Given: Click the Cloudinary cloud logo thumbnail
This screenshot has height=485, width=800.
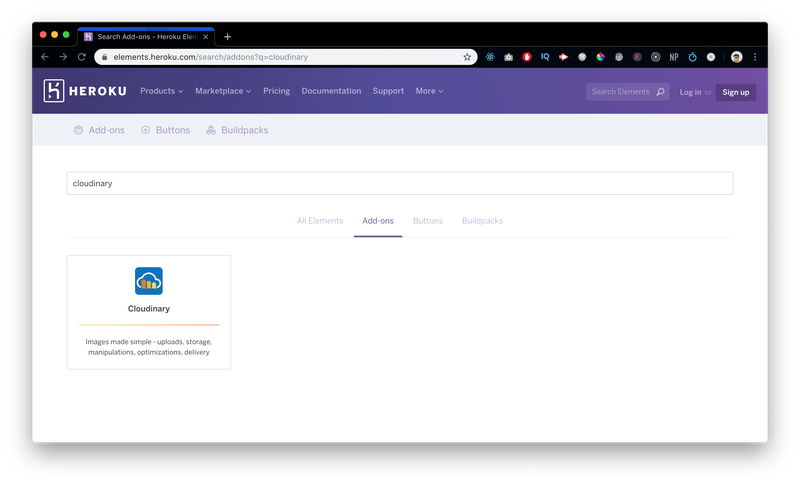Looking at the screenshot, I should pos(148,281).
